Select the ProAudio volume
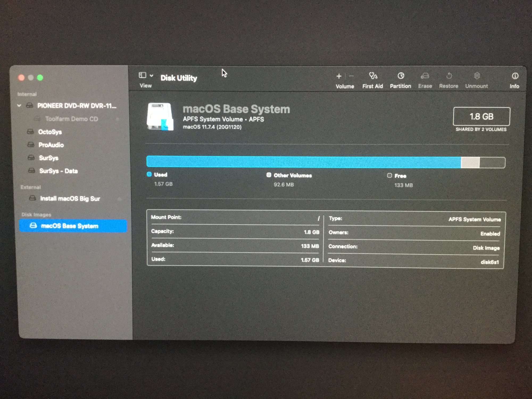Viewport: 532px width, 399px height. pyautogui.click(x=51, y=145)
